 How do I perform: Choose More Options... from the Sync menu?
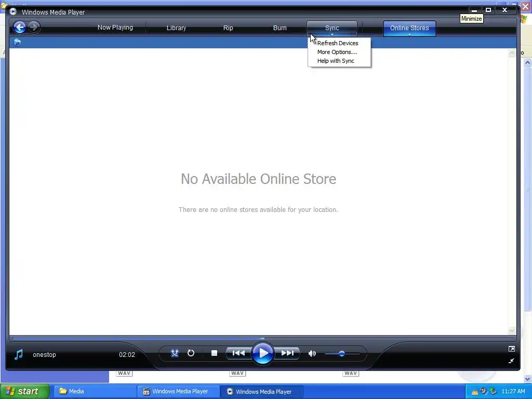tap(337, 52)
